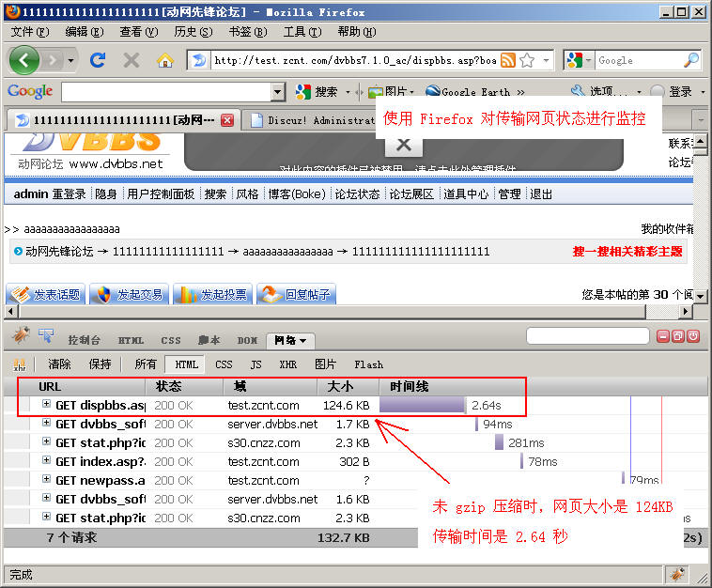
Task: Go to the Home page icon
Action: [165, 60]
